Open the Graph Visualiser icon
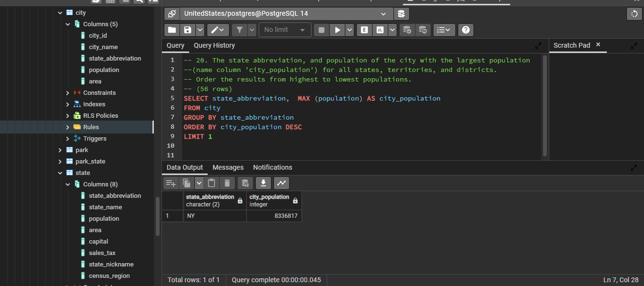 tap(281, 183)
